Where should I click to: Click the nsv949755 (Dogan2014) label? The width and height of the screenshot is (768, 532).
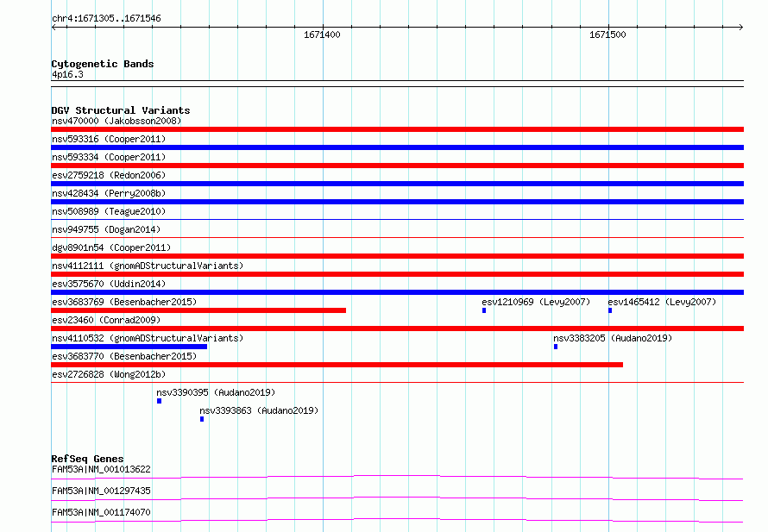pyautogui.click(x=106, y=229)
